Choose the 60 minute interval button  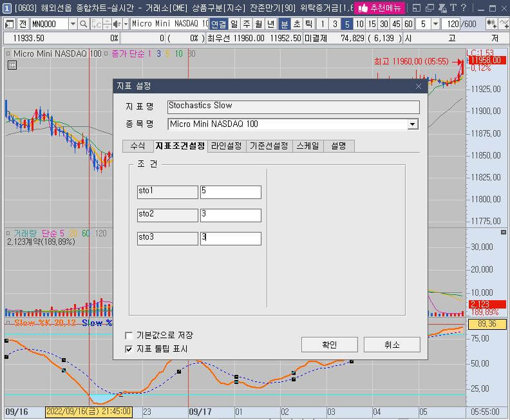click(408, 24)
